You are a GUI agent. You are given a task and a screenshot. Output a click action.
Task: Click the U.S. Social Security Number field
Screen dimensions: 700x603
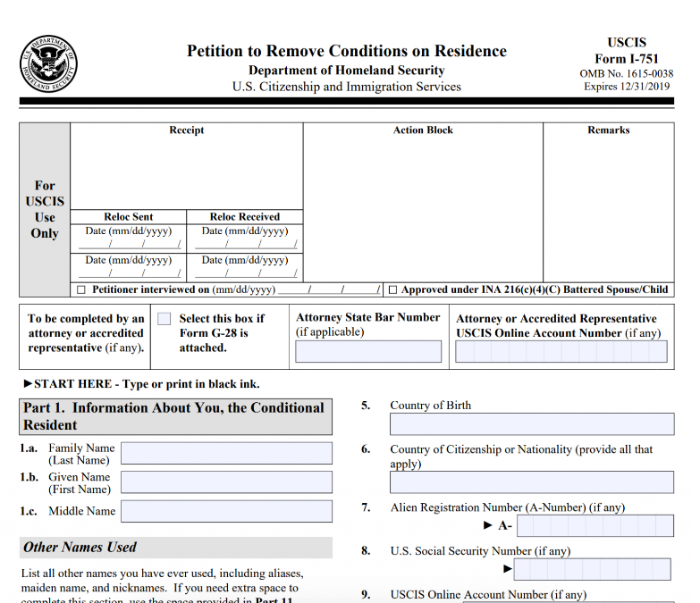coord(593,569)
